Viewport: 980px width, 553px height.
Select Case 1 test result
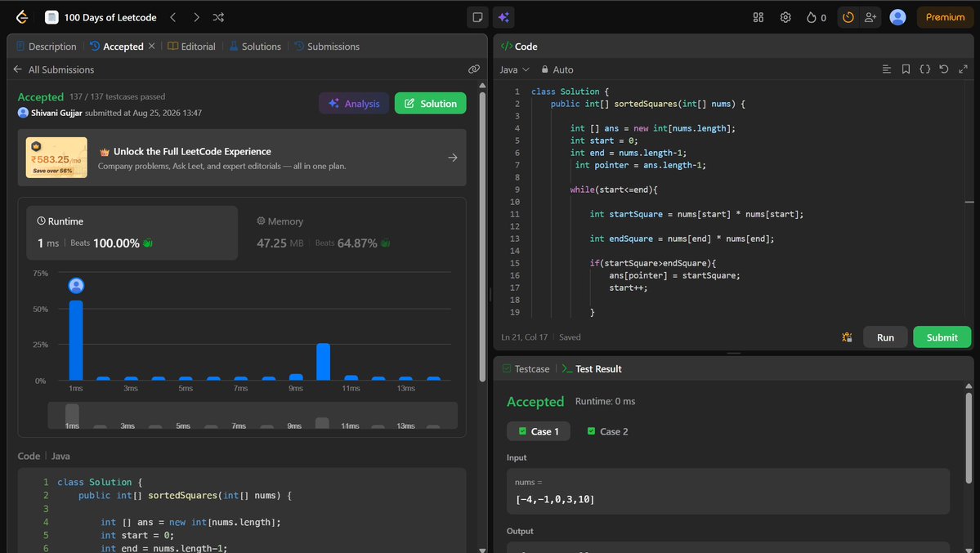[538, 431]
